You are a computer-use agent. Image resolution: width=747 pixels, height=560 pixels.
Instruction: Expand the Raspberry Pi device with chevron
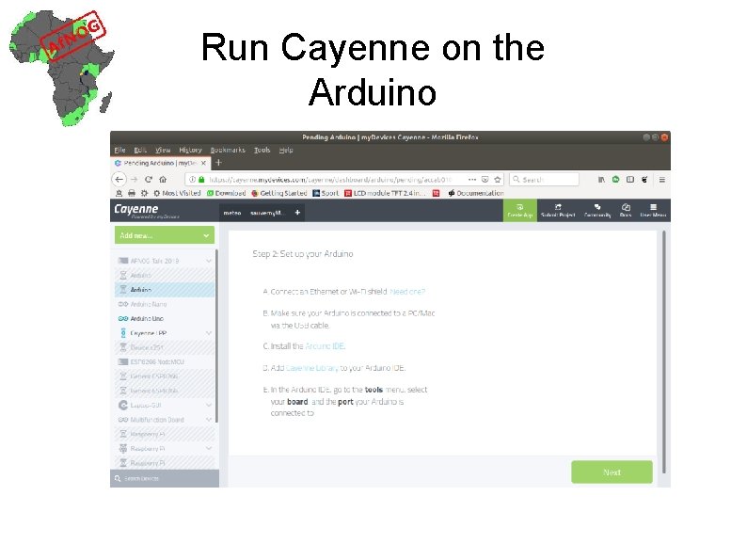[208, 449]
